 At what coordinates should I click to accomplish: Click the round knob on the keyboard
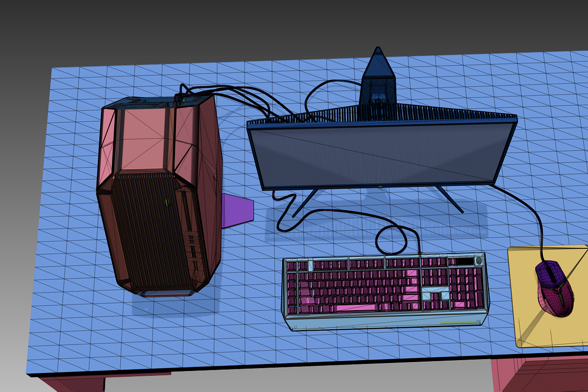pyautogui.click(x=479, y=261)
